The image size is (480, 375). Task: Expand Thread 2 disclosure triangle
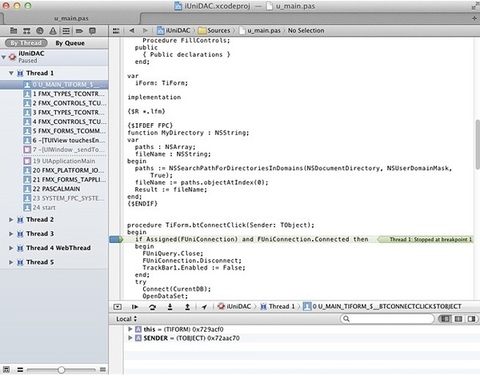(x=11, y=220)
